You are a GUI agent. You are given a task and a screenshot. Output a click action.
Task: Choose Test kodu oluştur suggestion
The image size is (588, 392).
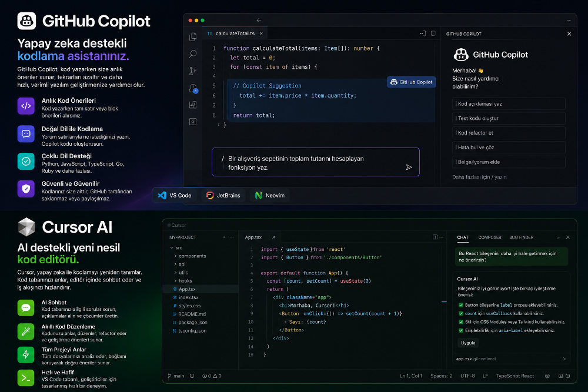(509, 118)
